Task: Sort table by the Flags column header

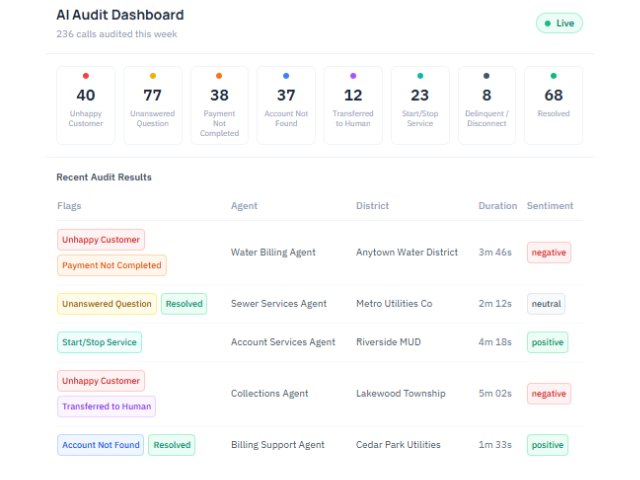Action: (x=70, y=206)
